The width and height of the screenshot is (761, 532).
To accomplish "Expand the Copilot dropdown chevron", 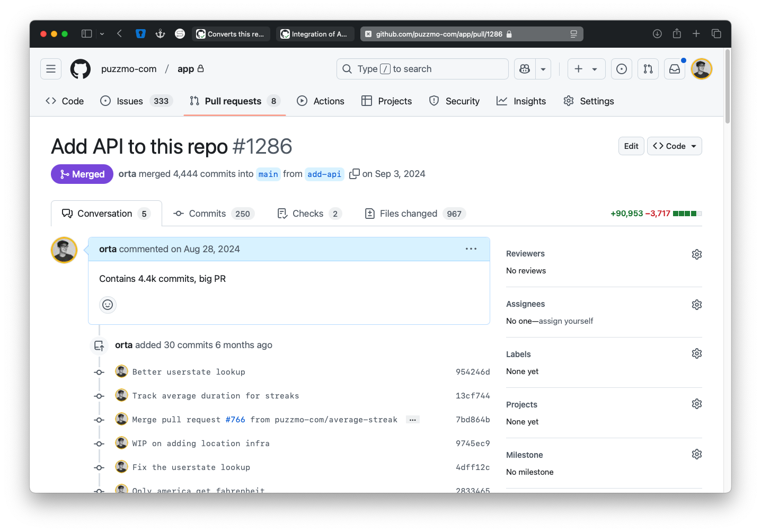I will pyautogui.click(x=543, y=69).
